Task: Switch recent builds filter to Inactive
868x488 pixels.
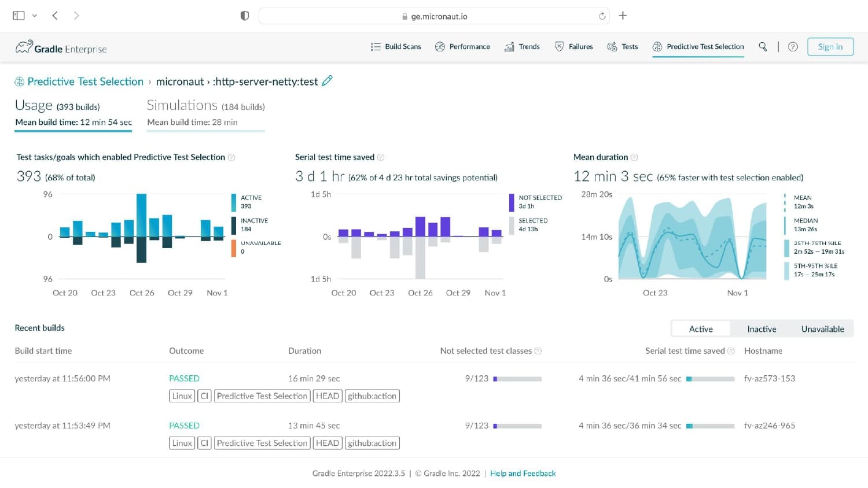Action: pyautogui.click(x=762, y=329)
